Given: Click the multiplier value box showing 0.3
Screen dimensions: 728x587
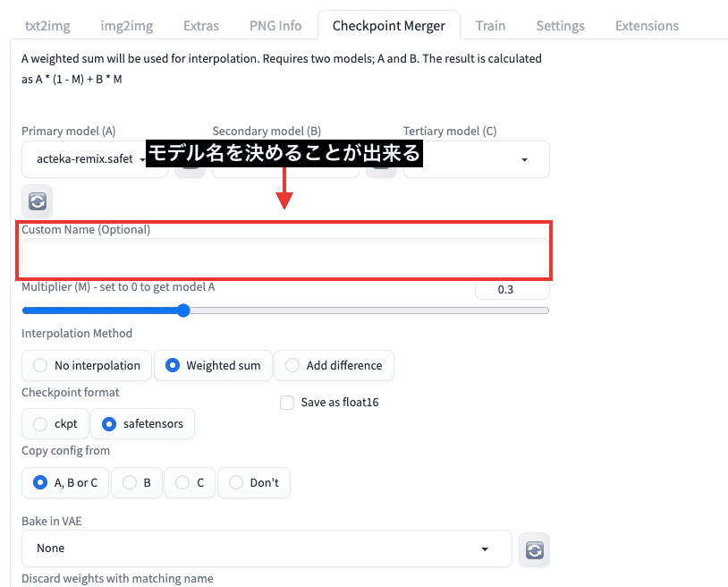Looking at the screenshot, I should (512, 289).
